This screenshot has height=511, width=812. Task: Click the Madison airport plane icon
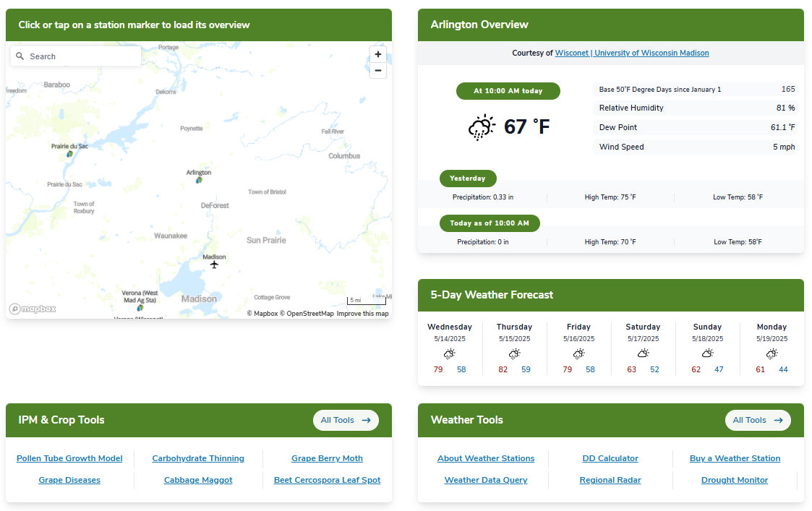[x=214, y=265]
